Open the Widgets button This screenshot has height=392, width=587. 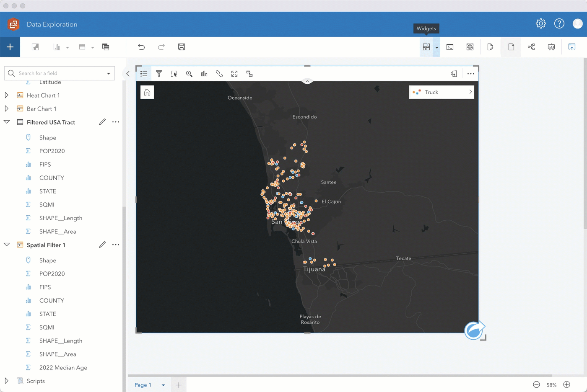coord(426,47)
